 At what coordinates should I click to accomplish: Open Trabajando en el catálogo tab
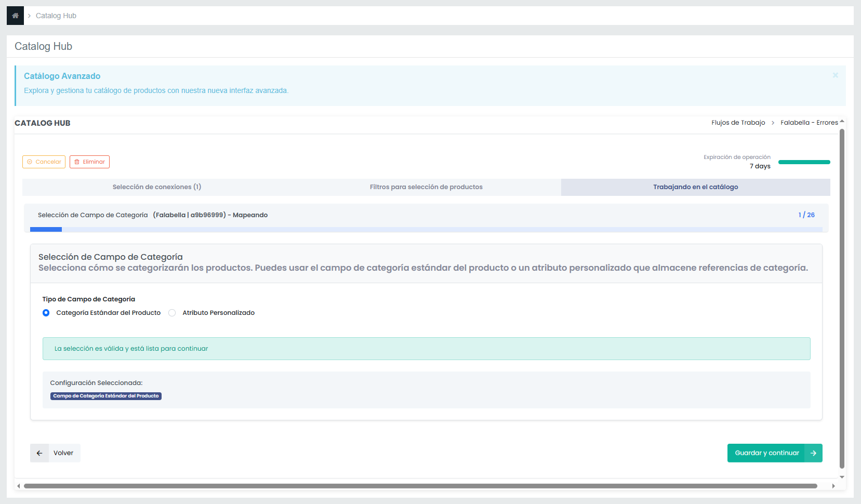[x=695, y=187]
